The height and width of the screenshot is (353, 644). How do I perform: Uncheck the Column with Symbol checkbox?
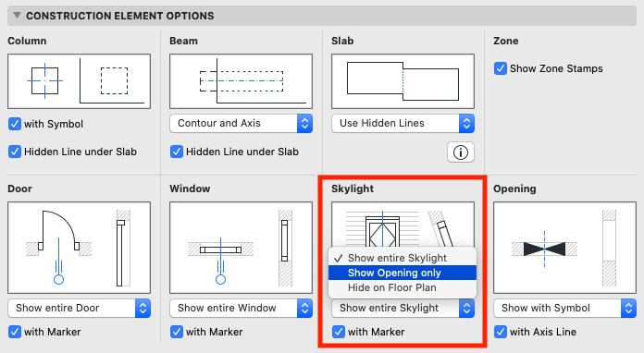[x=15, y=124]
